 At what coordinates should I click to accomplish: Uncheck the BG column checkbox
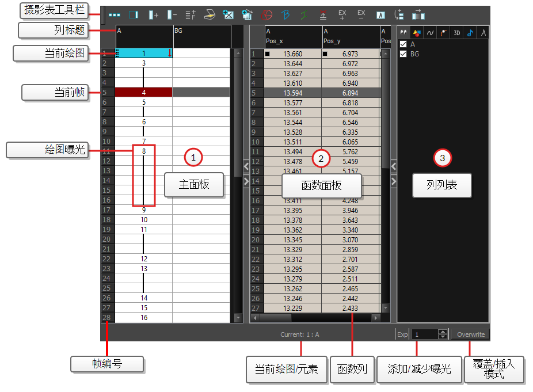403,54
